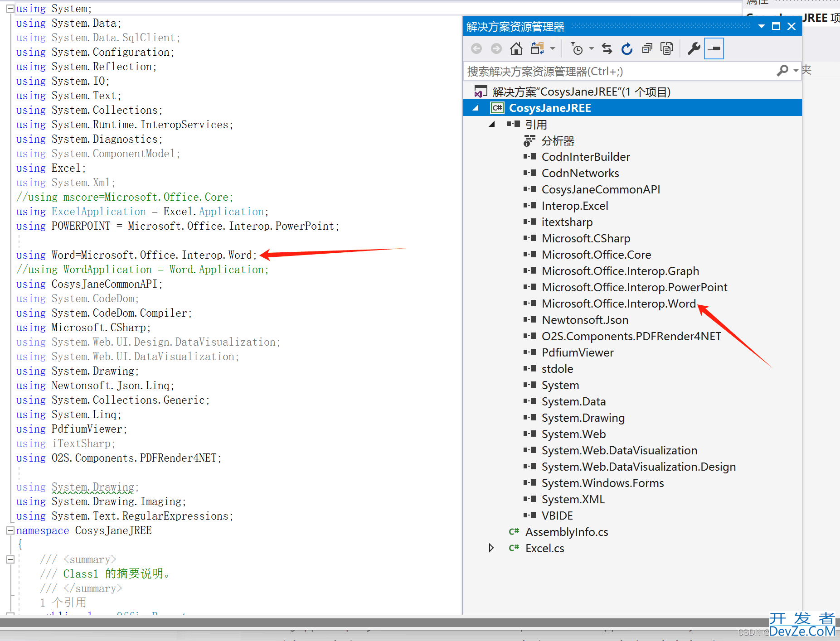Toggle Show All Files in Solution Explorer
Viewport: 840px width, 641px height.
point(667,48)
